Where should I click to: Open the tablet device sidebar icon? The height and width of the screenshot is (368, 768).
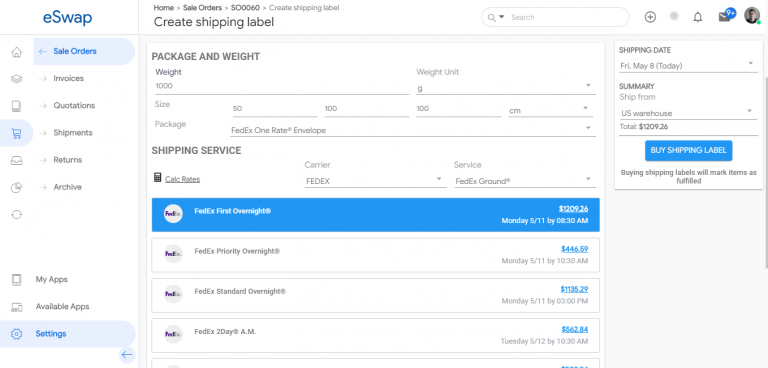[17, 106]
